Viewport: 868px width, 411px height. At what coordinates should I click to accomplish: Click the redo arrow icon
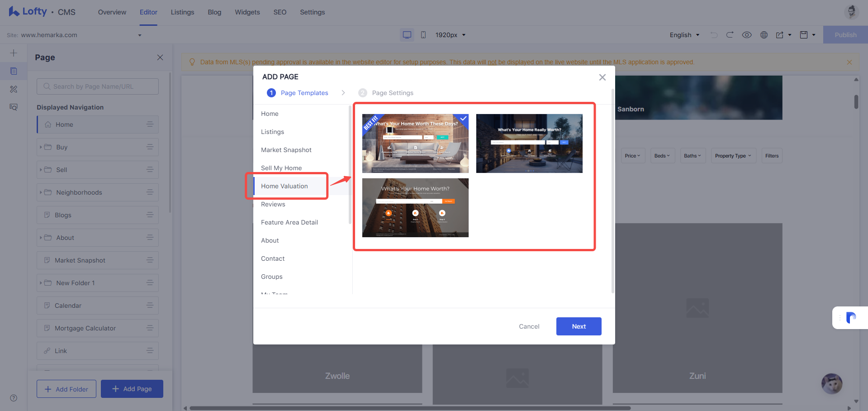730,35
